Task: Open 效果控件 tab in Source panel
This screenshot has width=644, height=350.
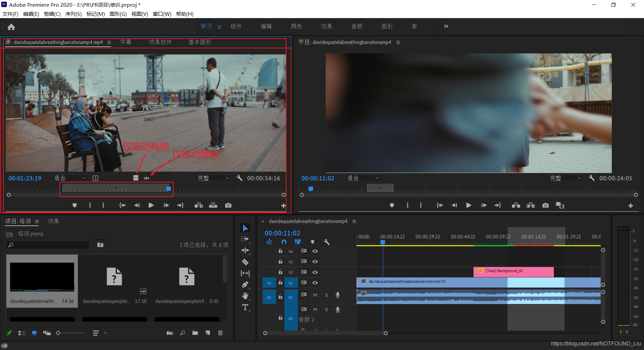Action: point(160,42)
